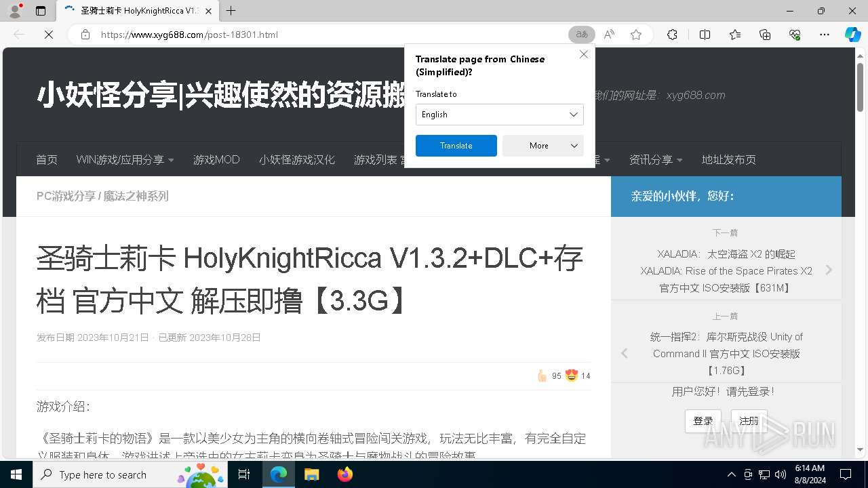Close the current browser tab
Viewport: 868px width, 488px height.
coord(208,11)
